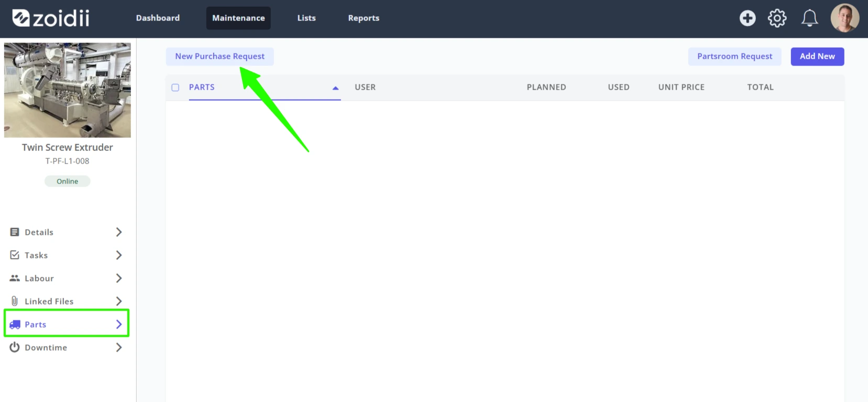This screenshot has height=402, width=868.
Task: Click the plus add icon in header
Action: click(x=748, y=18)
